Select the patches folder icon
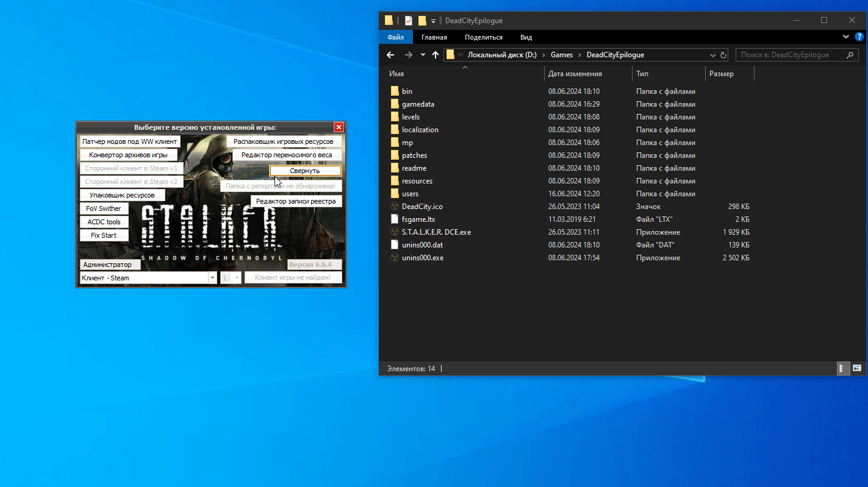Image resolution: width=868 pixels, height=487 pixels. pos(395,155)
